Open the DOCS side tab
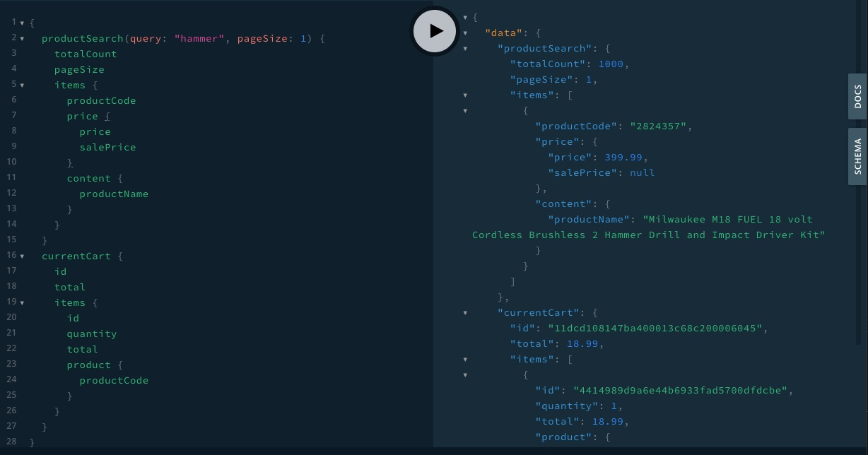868x455 pixels. coord(857,97)
